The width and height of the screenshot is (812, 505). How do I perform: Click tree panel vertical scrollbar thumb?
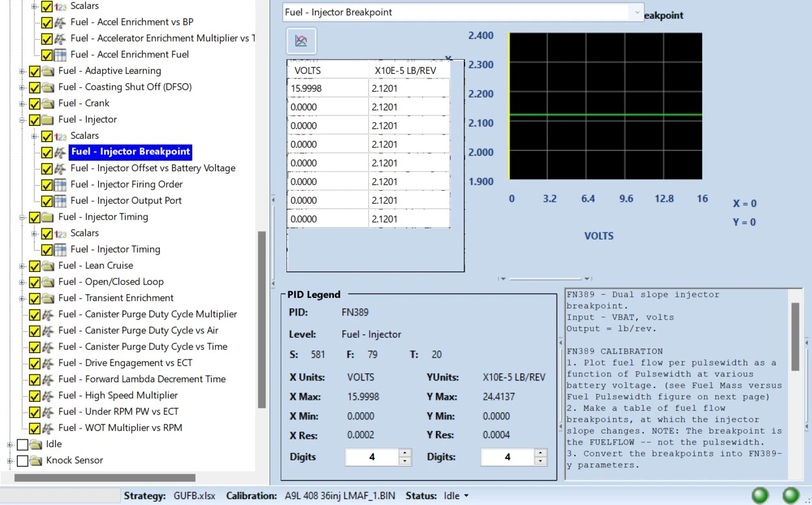pyautogui.click(x=262, y=319)
